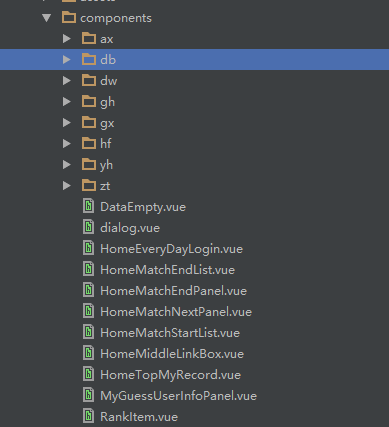389x427 pixels.
Task: Expand the db folder arrow
Action: point(67,60)
